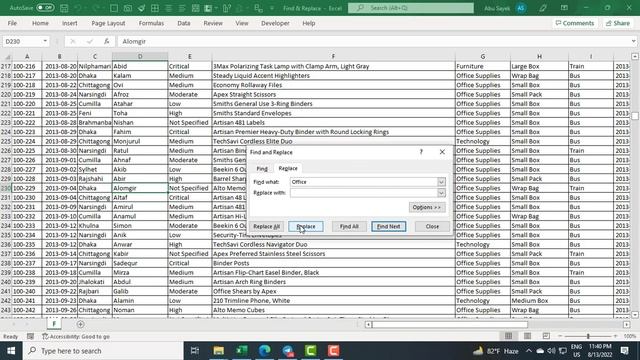Click the Insert Function fx icon
640x360 pixels.
(107, 41)
